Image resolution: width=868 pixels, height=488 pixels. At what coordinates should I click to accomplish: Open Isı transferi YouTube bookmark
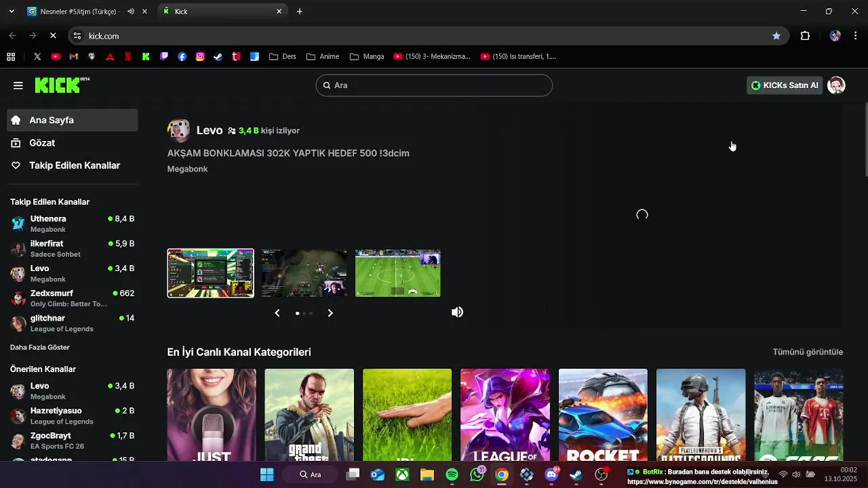tap(519, 57)
